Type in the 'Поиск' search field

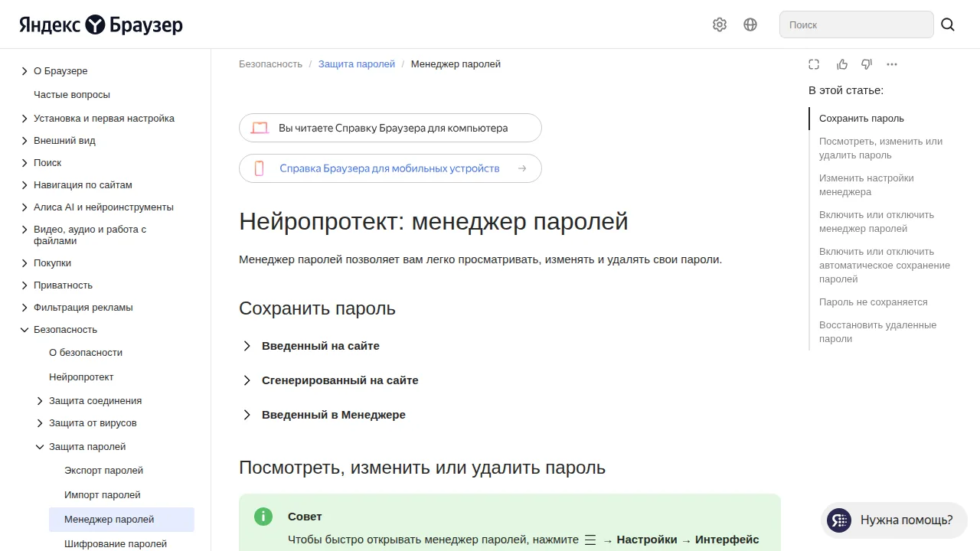(856, 24)
